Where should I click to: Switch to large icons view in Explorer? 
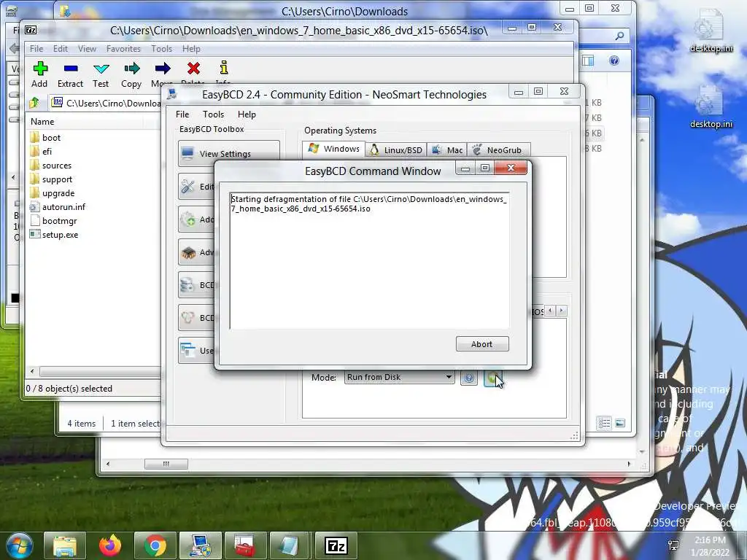click(620, 424)
